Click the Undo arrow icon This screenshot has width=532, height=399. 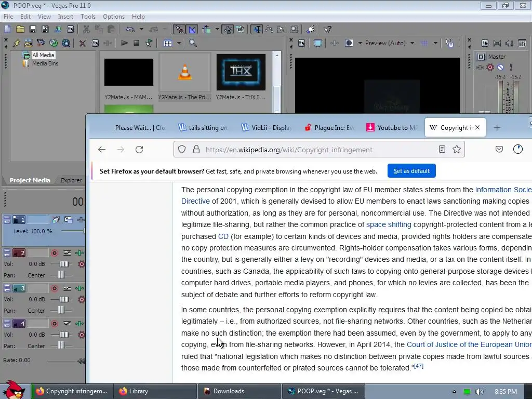pyautogui.click(x=130, y=29)
